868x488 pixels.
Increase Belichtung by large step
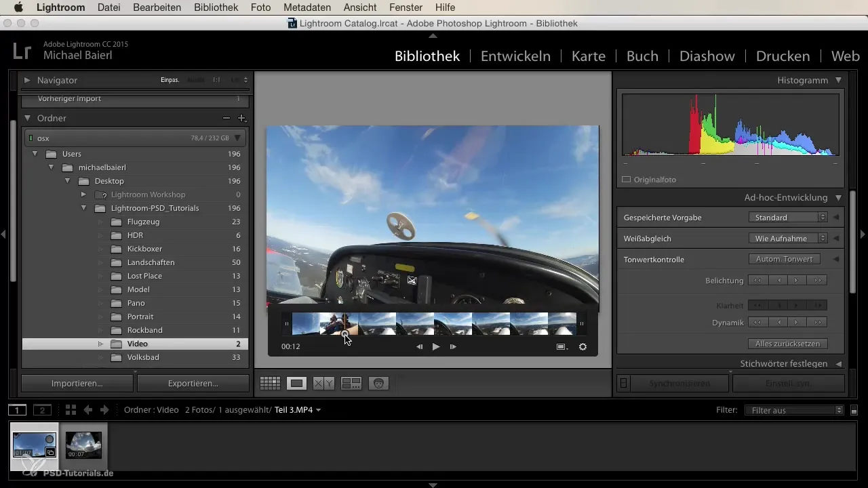click(x=817, y=281)
